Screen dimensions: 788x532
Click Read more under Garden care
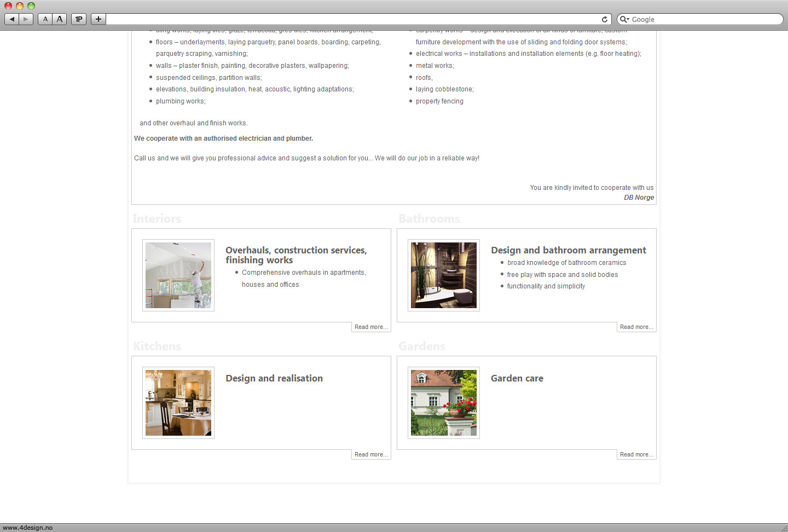pyautogui.click(x=636, y=454)
